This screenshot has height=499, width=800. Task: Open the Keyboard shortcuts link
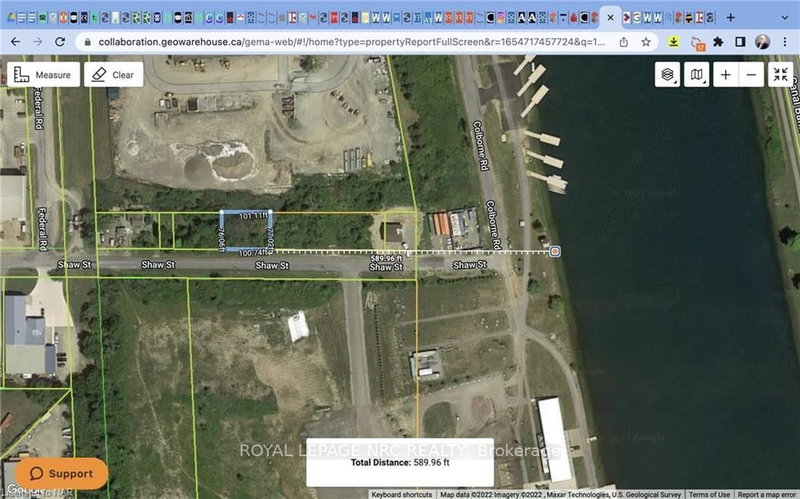click(x=403, y=494)
